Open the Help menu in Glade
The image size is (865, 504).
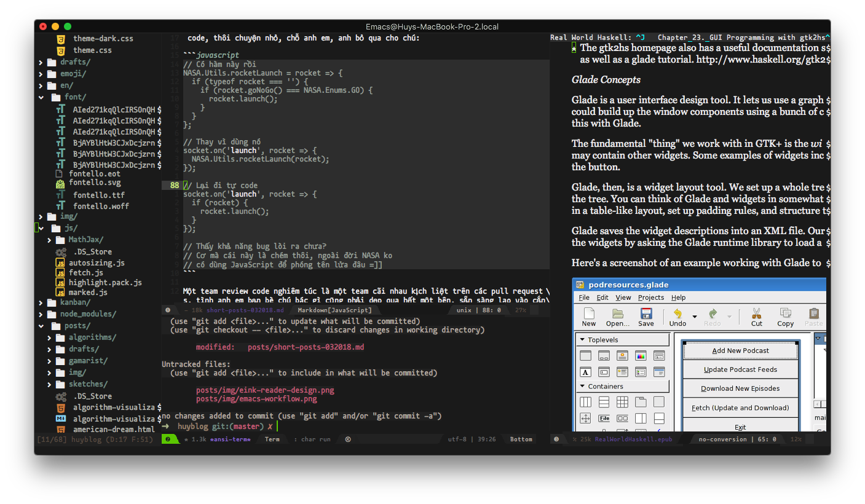coord(678,297)
